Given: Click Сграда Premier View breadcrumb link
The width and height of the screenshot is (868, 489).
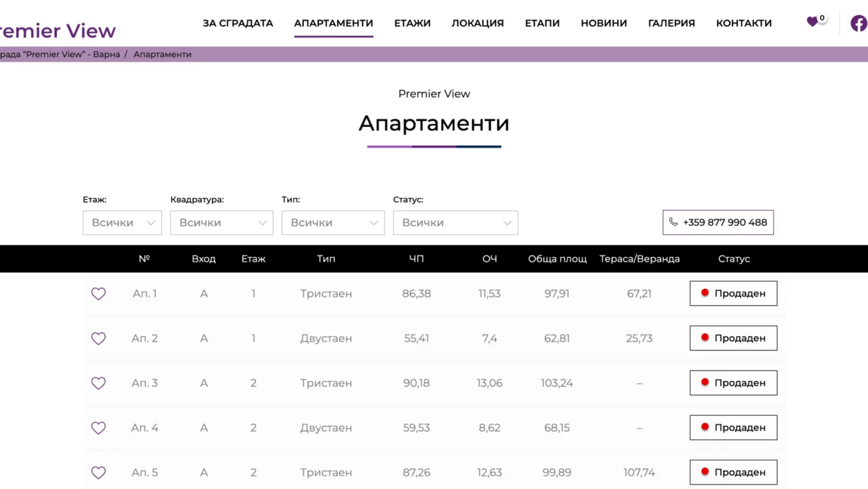Looking at the screenshot, I should 59,54.
